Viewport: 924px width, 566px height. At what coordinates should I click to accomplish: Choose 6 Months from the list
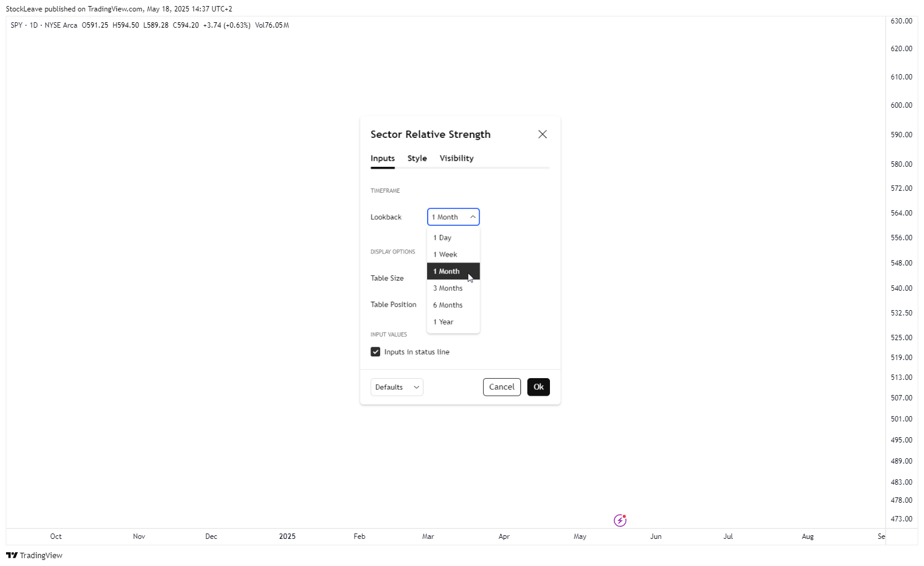tap(453, 305)
